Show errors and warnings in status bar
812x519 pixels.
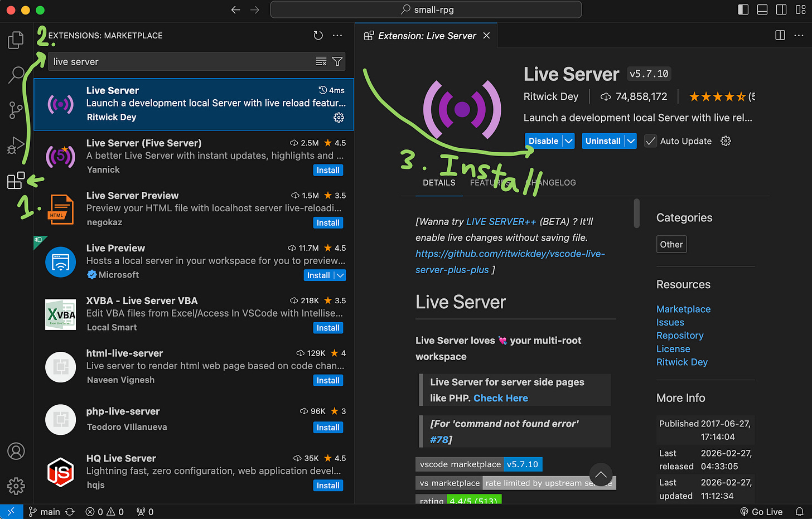point(104,512)
